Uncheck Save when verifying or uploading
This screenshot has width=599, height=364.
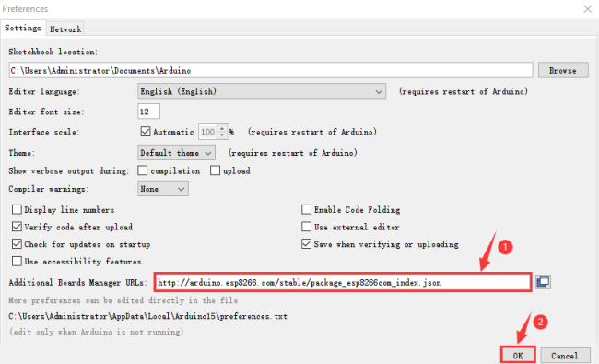click(x=306, y=243)
